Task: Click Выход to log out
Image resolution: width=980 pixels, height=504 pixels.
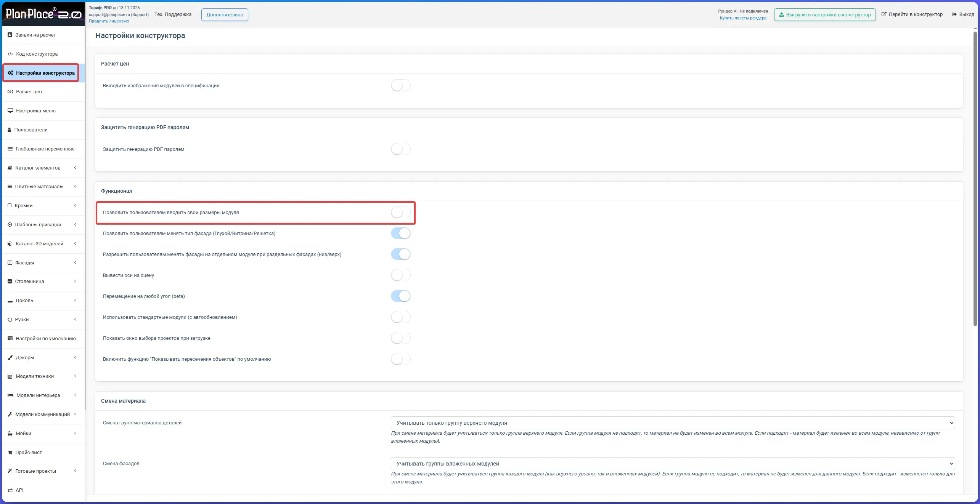Action: (963, 14)
